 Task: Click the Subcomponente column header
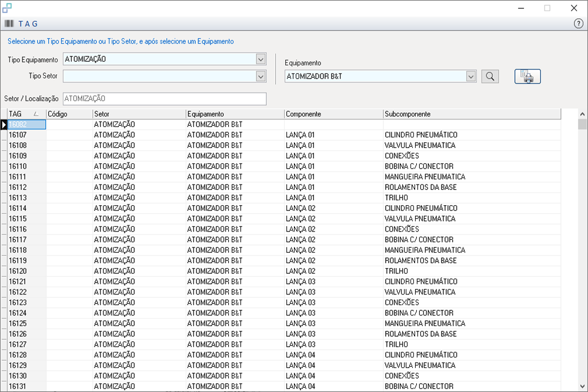point(472,114)
